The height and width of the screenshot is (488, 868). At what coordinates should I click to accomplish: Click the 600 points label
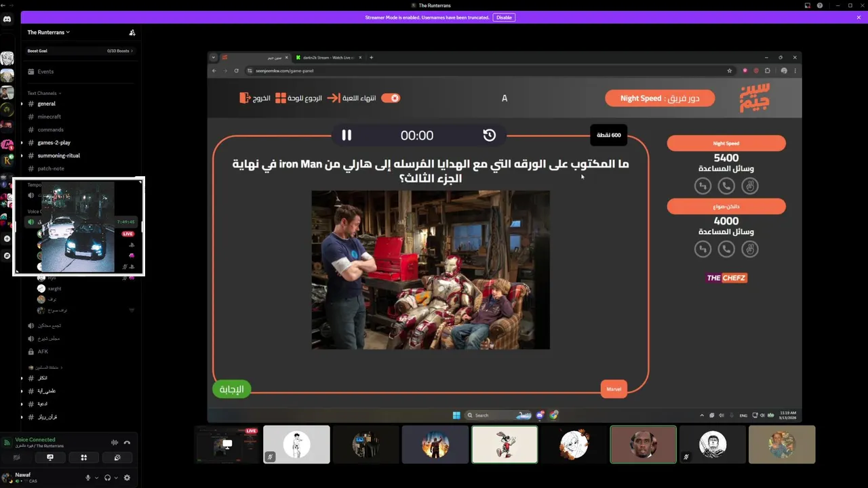pyautogui.click(x=608, y=135)
